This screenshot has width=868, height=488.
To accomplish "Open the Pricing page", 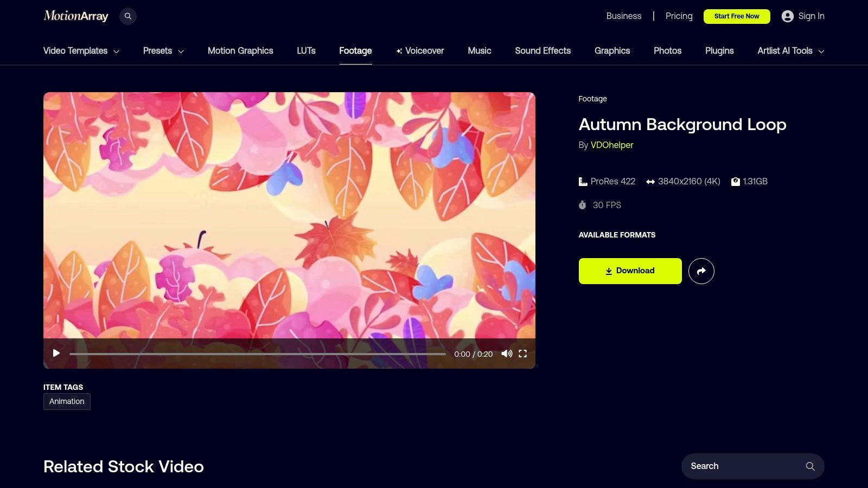I will point(679,16).
